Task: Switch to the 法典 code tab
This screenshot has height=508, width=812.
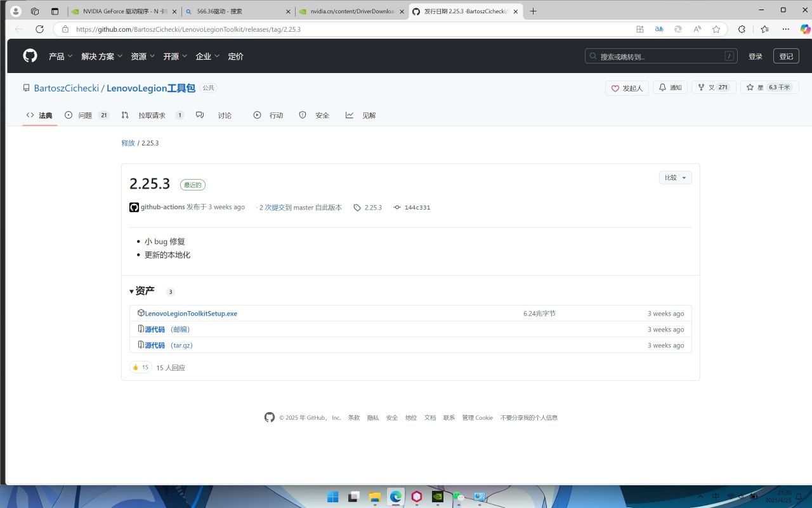Action: click(39, 116)
